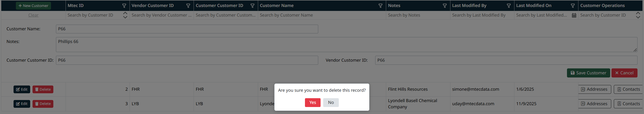Click the New Customer button

point(33,6)
